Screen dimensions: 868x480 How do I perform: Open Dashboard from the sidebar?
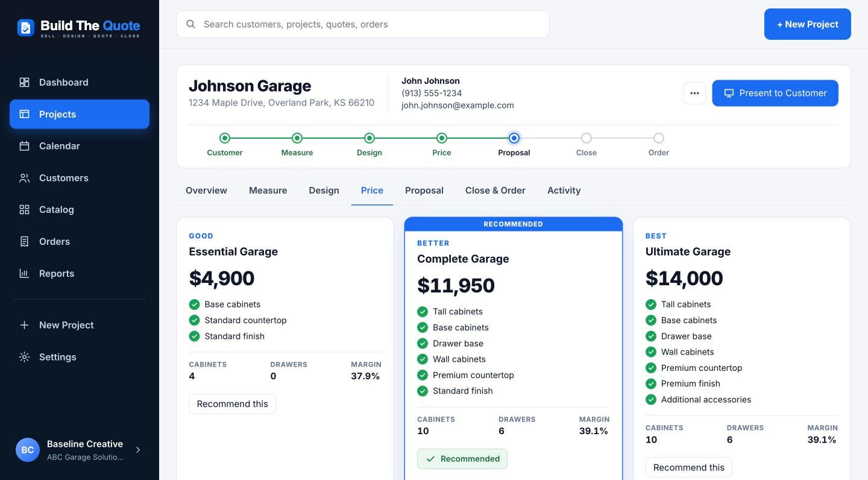point(80,83)
